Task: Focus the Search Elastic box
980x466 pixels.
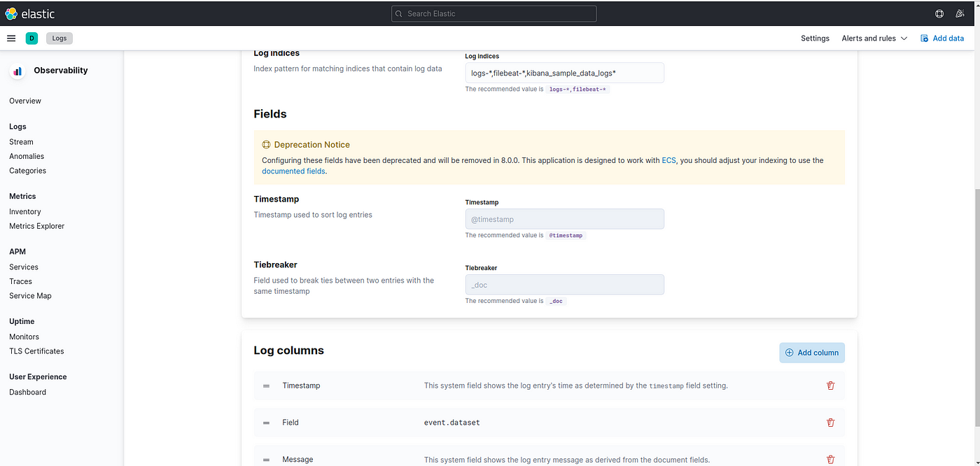Action: pos(494,13)
